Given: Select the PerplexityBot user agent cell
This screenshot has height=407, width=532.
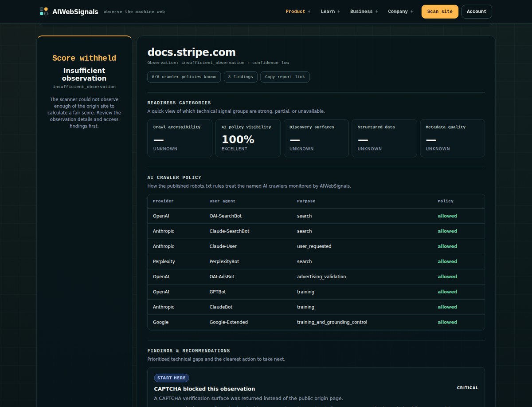Looking at the screenshot, I should pyautogui.click(x=226, y=261).
